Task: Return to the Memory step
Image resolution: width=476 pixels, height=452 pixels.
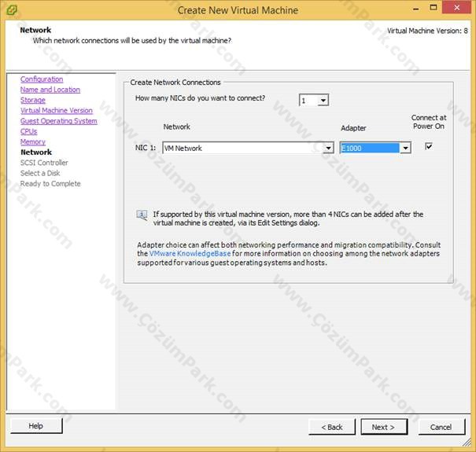Action: coord(33,141)
